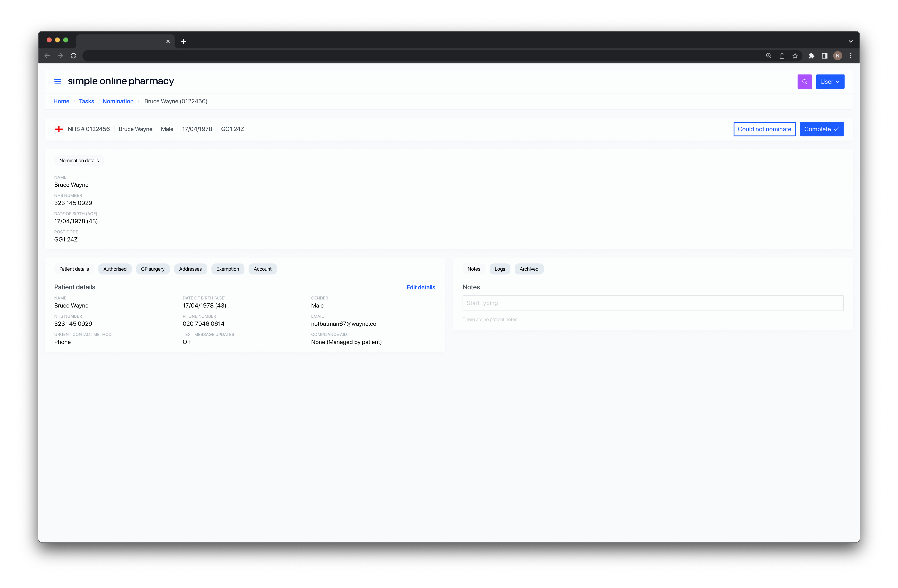Expand the User dropdown menu

830,82
